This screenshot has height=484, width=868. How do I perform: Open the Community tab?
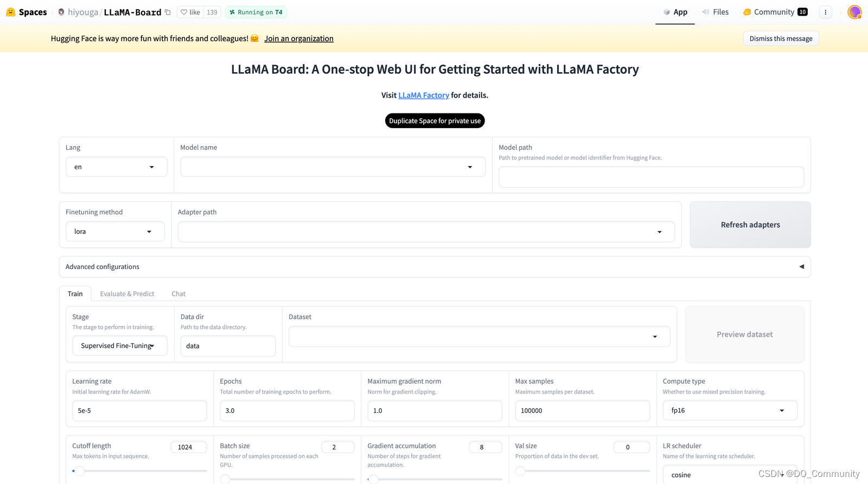tap(775, 12)
